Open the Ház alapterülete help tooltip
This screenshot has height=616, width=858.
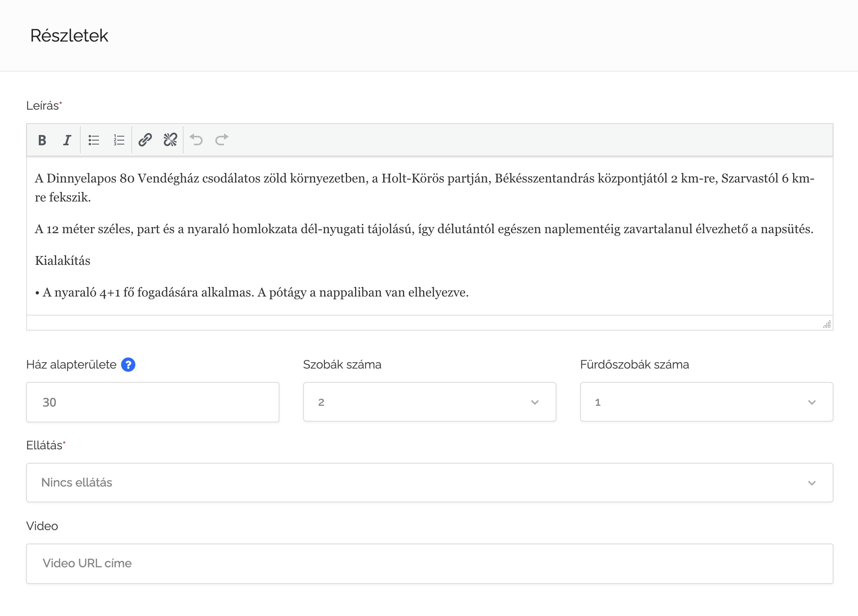click(128, 365)
